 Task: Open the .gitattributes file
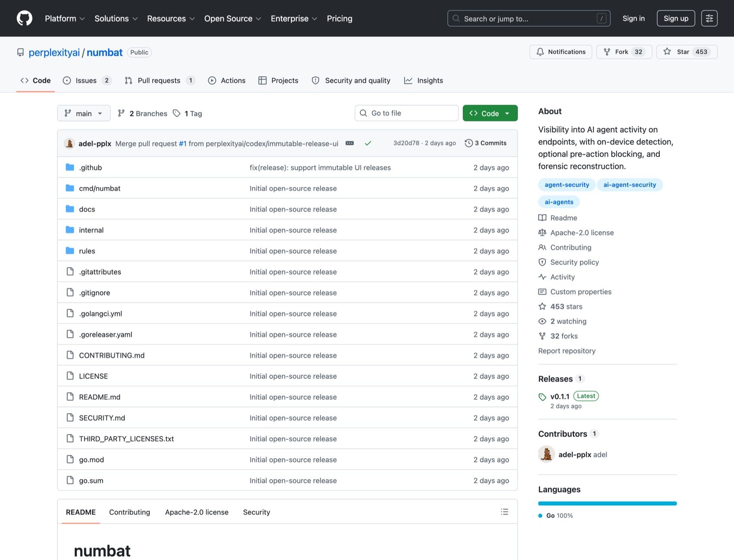click(x=100, y=272)
